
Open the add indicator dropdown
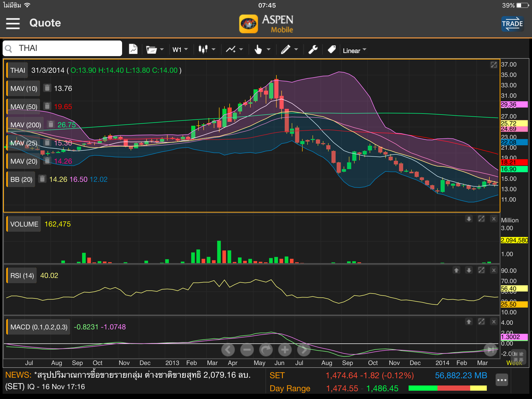[x=234, y=49]
